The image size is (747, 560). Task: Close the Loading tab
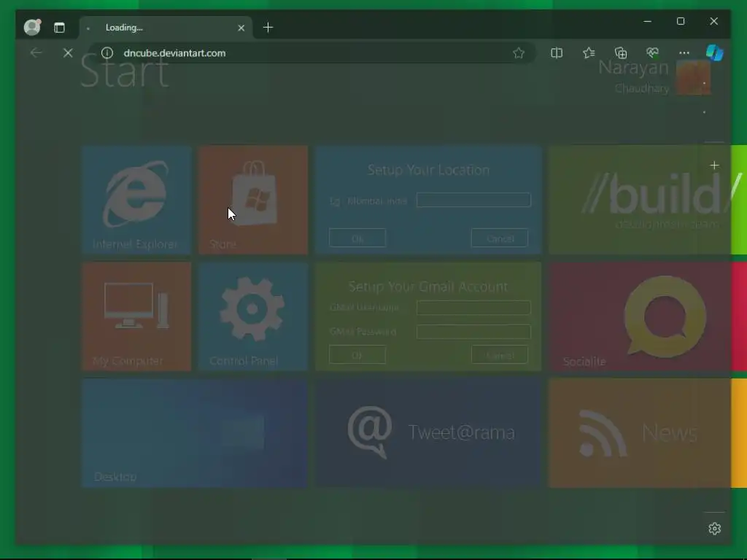point(241,28)
